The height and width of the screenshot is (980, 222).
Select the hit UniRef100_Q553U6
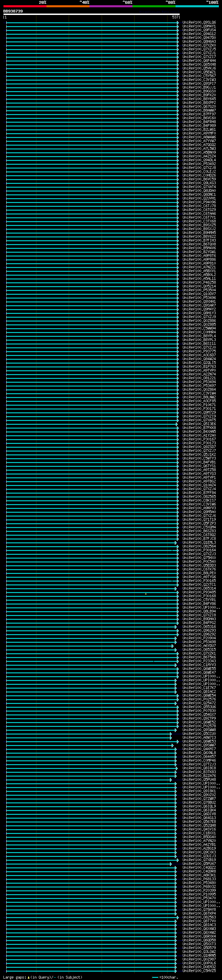199,707
